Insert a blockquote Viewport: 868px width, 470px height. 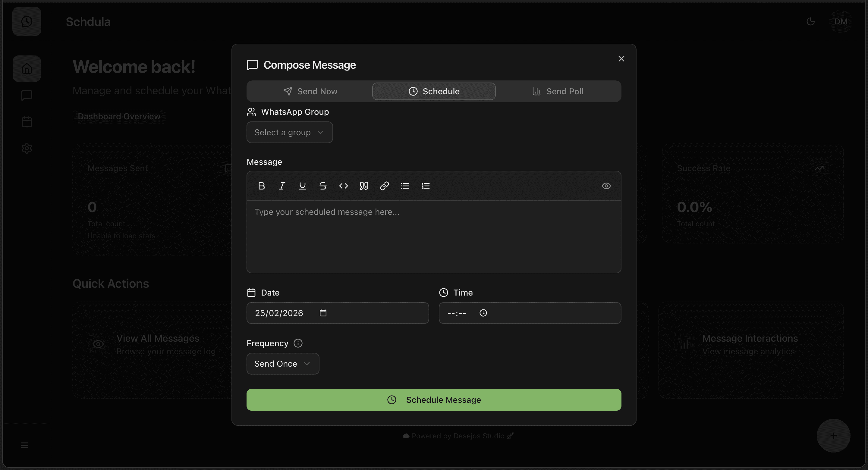point(364,186)
